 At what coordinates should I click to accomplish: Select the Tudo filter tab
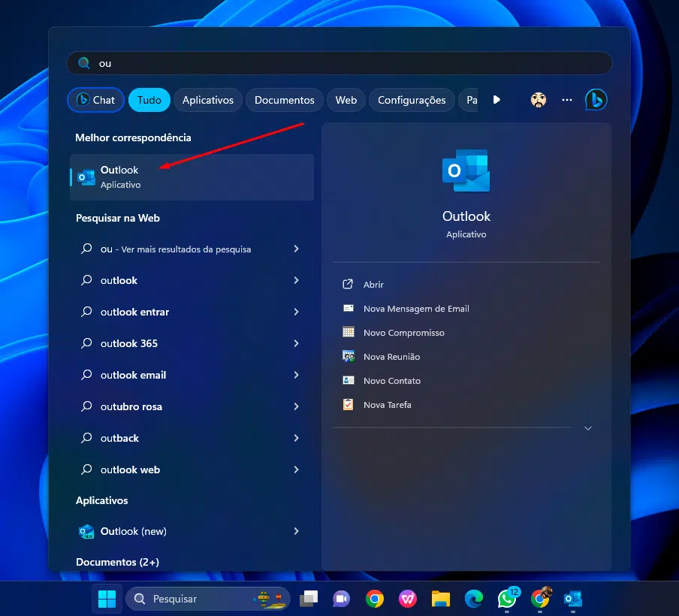(149, 100)
